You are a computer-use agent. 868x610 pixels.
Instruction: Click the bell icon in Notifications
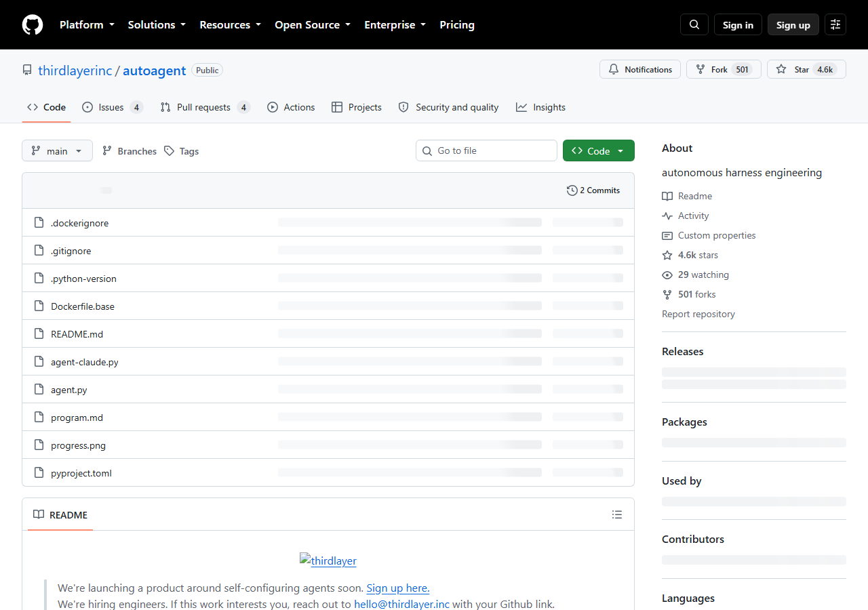coord(614,70)
